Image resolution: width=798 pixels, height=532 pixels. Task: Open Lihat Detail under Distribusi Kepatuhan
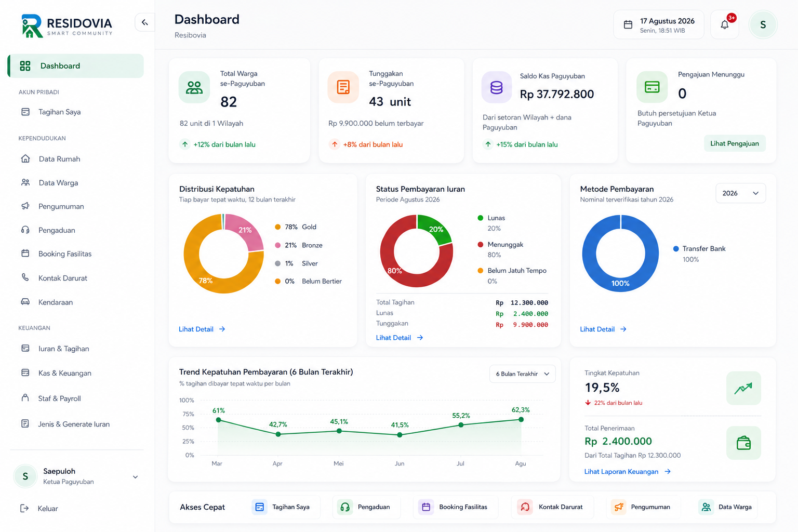coord(202,329)
